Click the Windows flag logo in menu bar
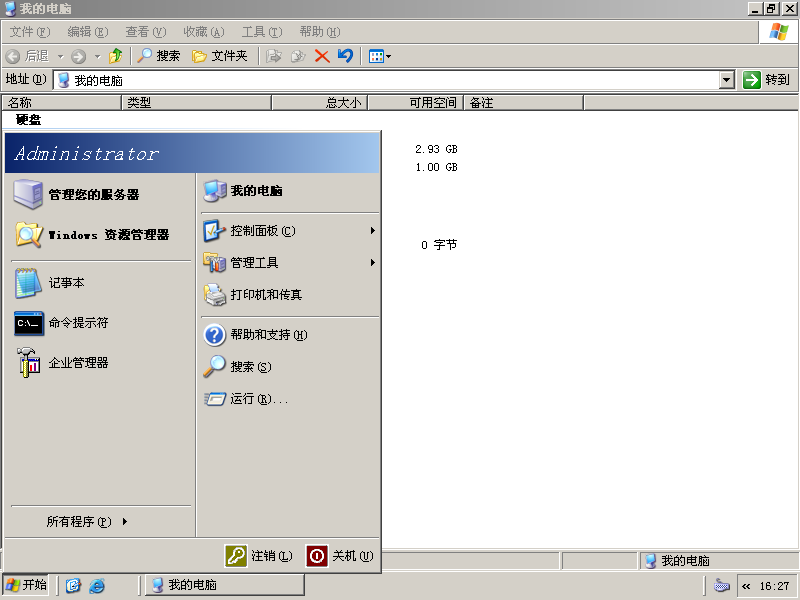 [x=779, y=32]
